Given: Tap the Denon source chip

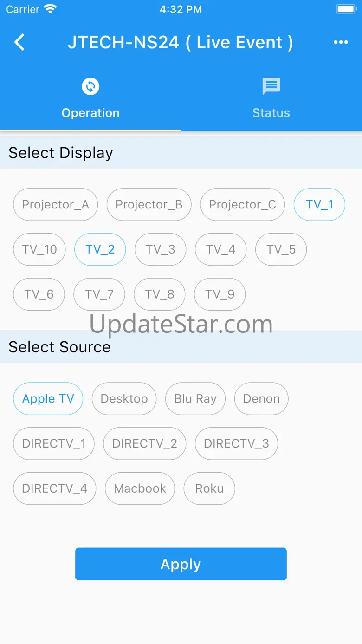Looking at the screenshot, I should coord(261,398).
